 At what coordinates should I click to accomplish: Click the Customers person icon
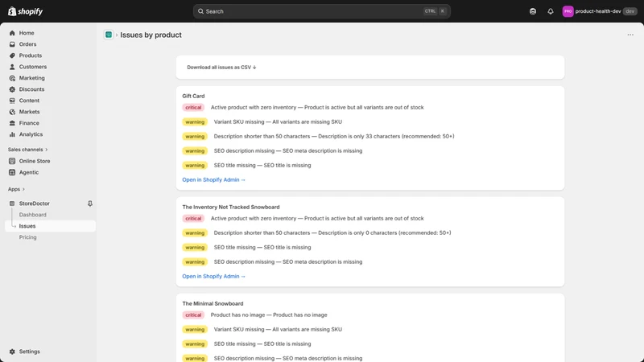pos(12,67)
